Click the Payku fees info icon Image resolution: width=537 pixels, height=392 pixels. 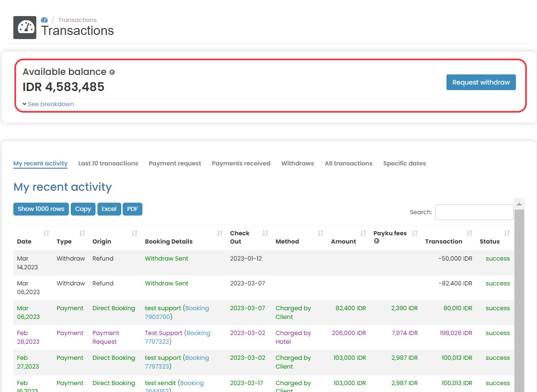click(376, 241)
